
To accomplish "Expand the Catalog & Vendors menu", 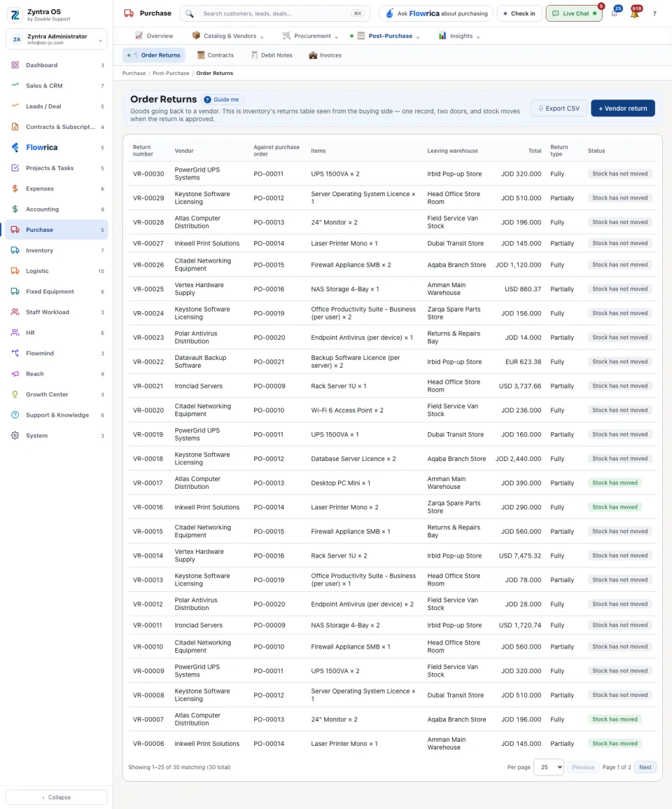I will (227, 36).
